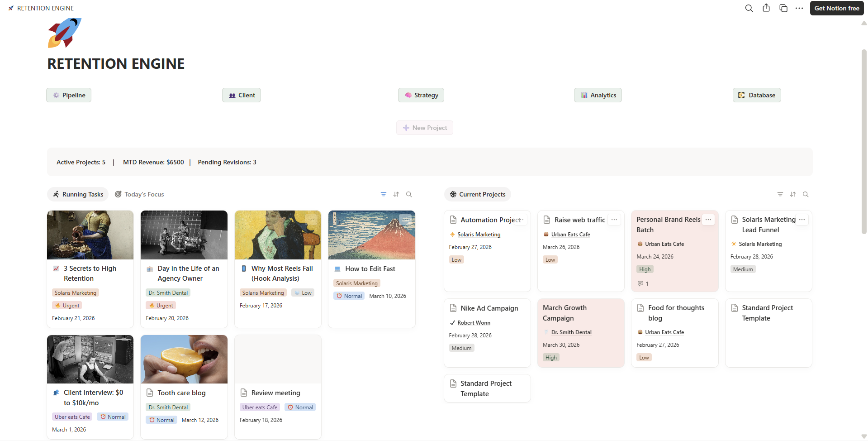
Task: Click High priority tag on March Growth Campaign
Action: coord(551,358)
